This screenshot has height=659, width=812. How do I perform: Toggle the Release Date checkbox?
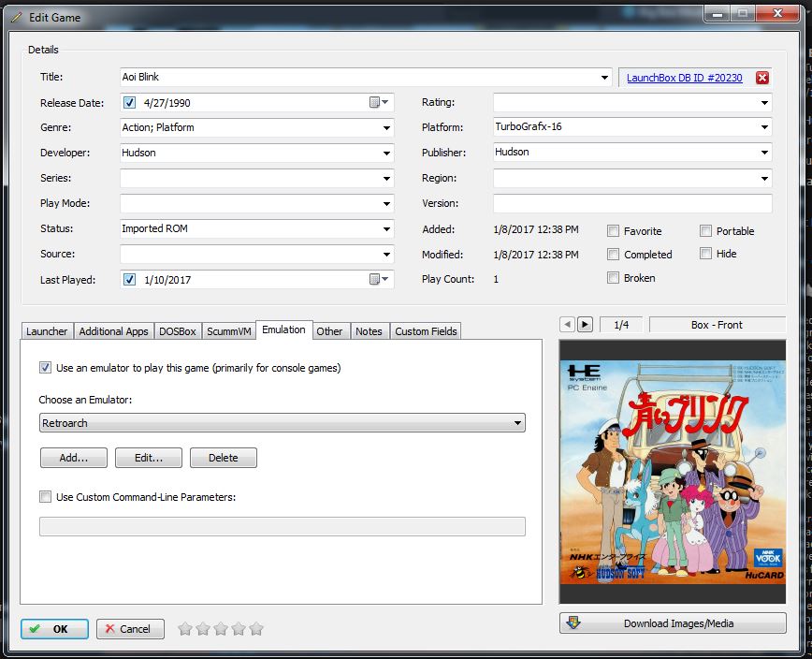click(129, 103)
